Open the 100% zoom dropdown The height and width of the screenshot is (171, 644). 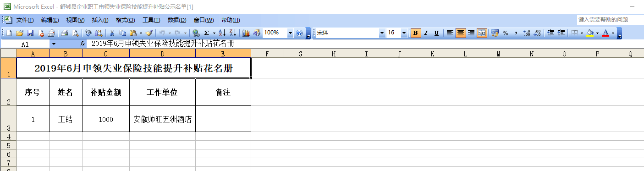(290, 33)
